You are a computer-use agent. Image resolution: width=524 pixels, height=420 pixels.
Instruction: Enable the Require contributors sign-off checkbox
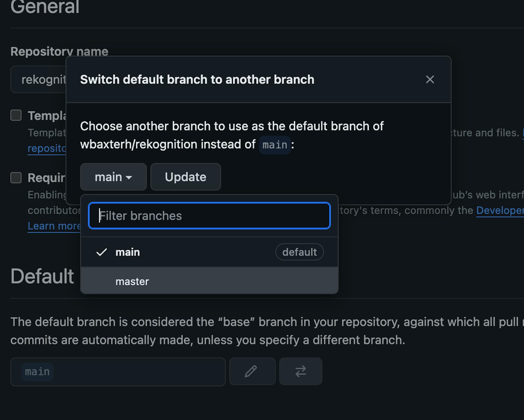click(x=16, y=178)
